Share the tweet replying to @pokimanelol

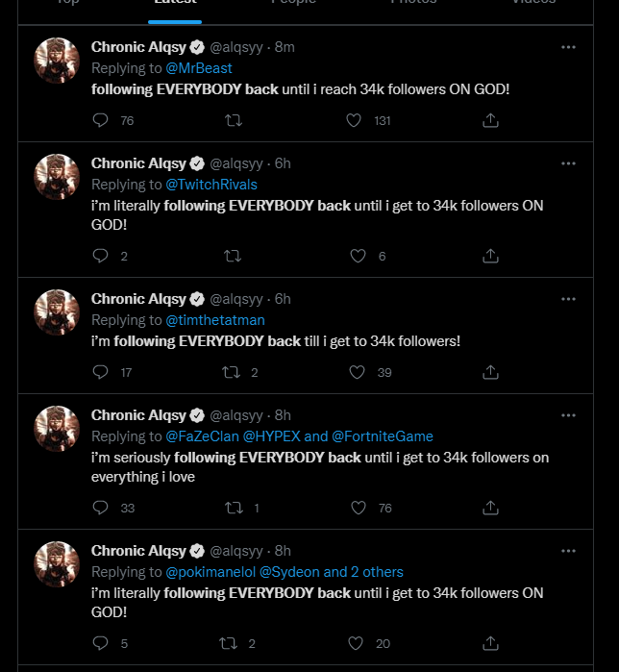[x=490, y=643]
